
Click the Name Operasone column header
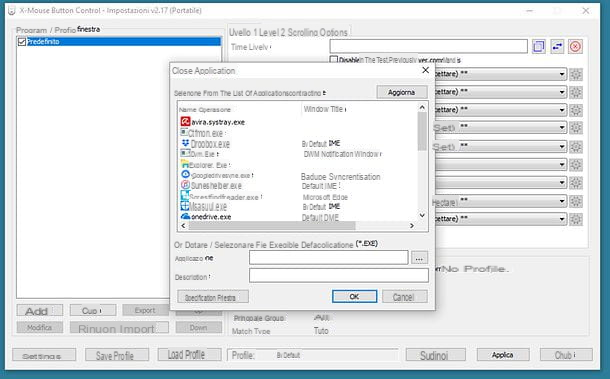(205, 110)
